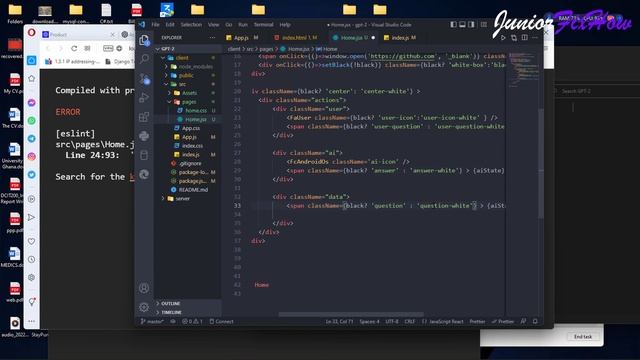Select .gitignore in the file tree
The height and width of the screenshot is (360, 640).
tap(190, 163)
